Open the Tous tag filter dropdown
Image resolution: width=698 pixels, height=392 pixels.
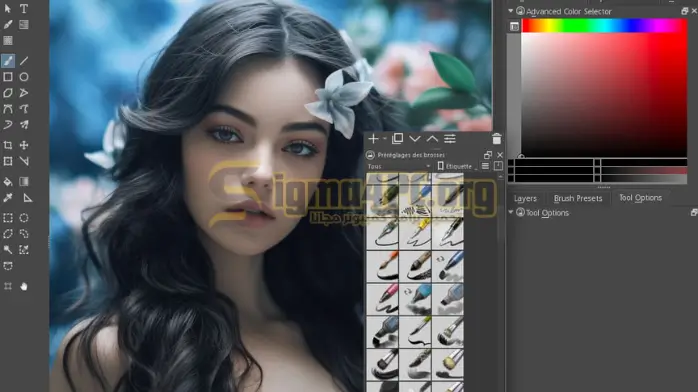tap(399, 166)
